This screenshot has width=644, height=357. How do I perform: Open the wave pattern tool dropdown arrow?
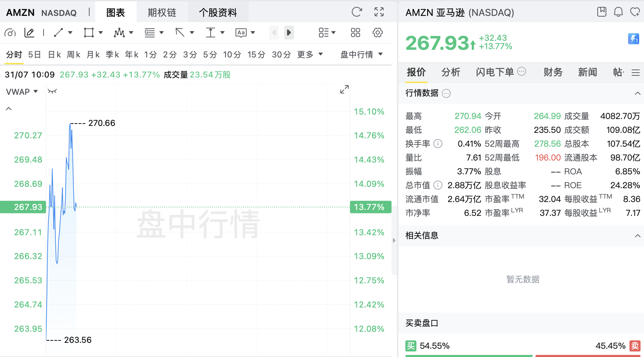tap(131, 33)
